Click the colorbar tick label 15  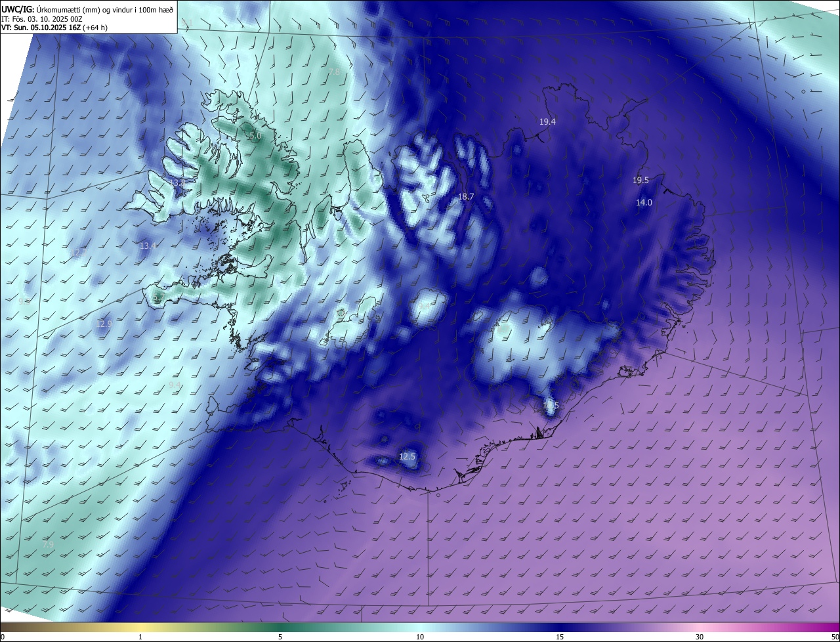[560, 637]
